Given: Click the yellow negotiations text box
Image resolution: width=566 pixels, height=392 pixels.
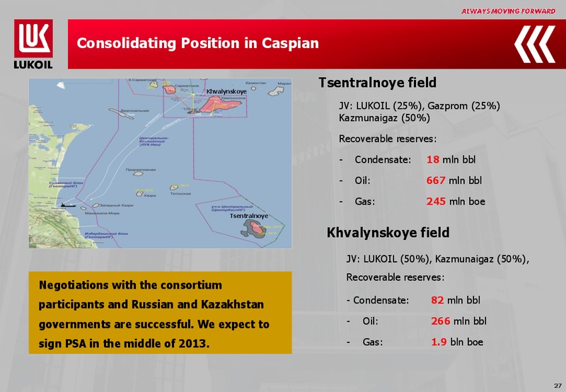Looking at the screenshot, I should pyautogui.click(x=161, y=313).
